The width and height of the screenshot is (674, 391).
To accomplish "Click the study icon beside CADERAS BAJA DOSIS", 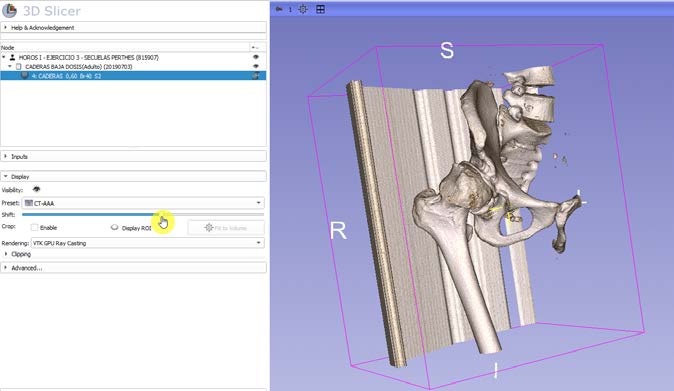I will [x=18, y=67].
